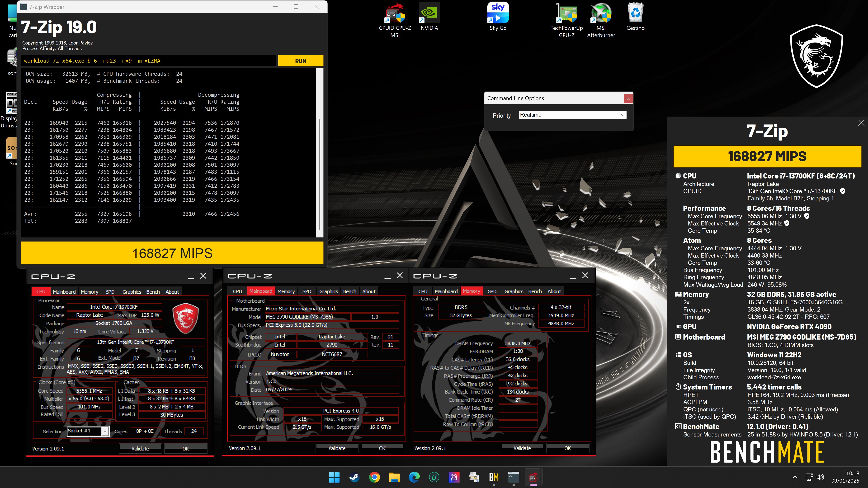
Task: Select Memory tab in left CPU-Z window
Action: pos(89,292)
